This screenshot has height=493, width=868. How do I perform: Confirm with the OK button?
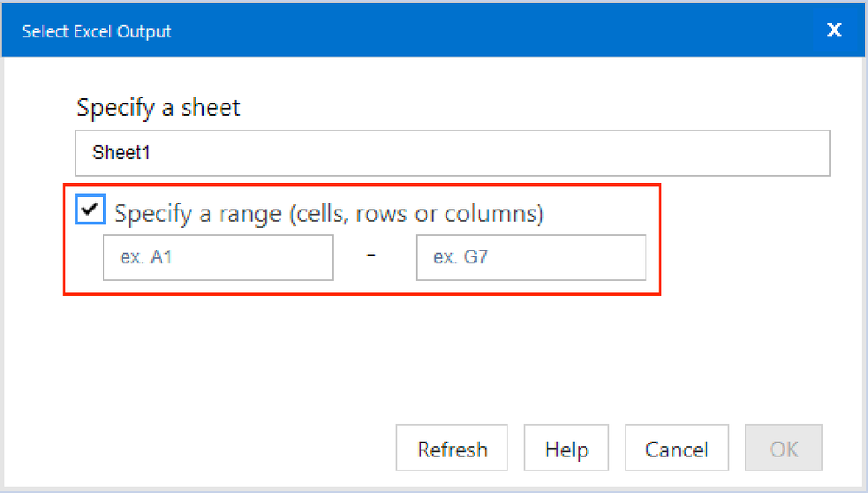pos(784,449)
